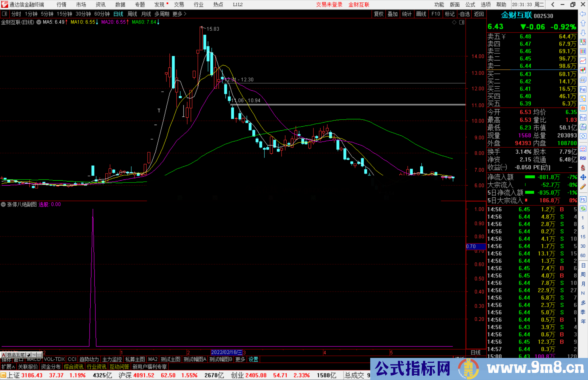
Task: Expand the 更多 periods chevron
Action: tap(185, 14)
